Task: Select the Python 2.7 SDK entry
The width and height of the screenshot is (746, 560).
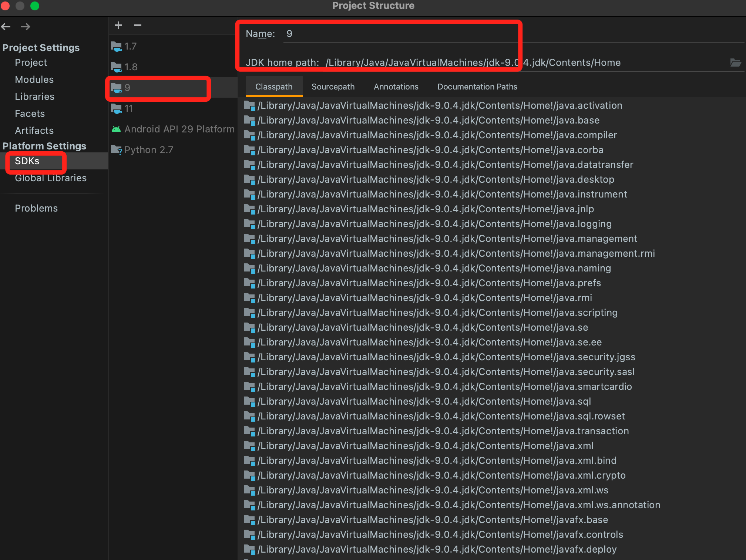Action: 148,150
